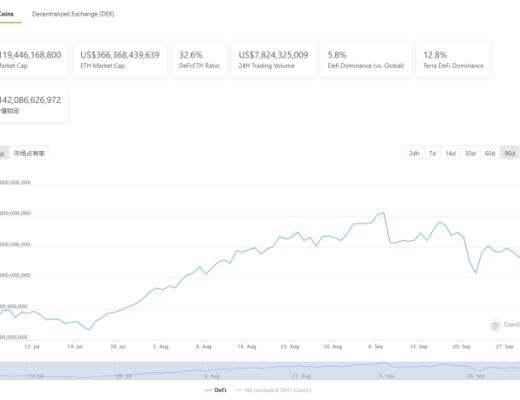Click the 13. Sep axis label
Image resolution: width=520 pixels, height=400 pixels.
click(419, 347)
